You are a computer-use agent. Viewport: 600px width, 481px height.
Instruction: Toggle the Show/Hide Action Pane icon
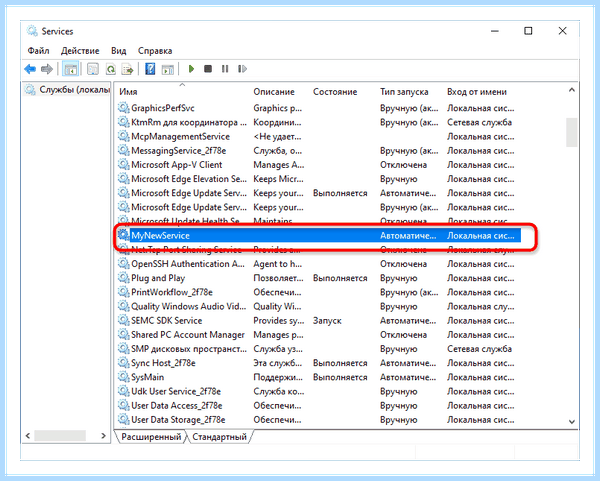168,69
